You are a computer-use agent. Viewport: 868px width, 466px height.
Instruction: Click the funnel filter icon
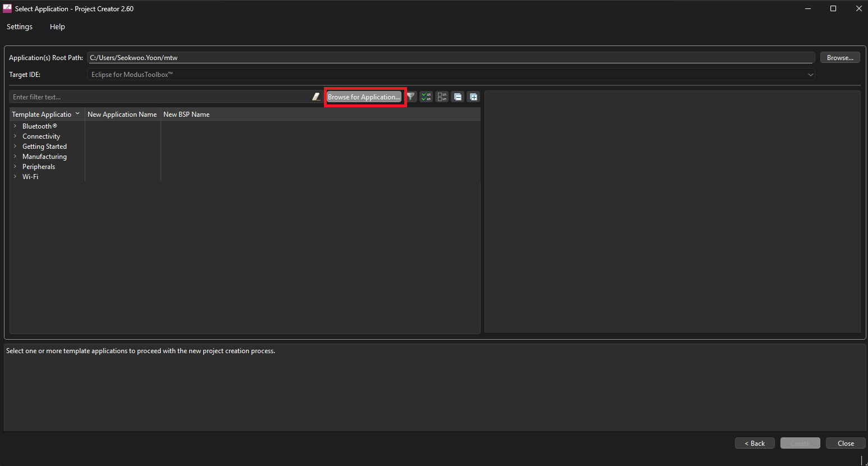click(x=411, y=97)
